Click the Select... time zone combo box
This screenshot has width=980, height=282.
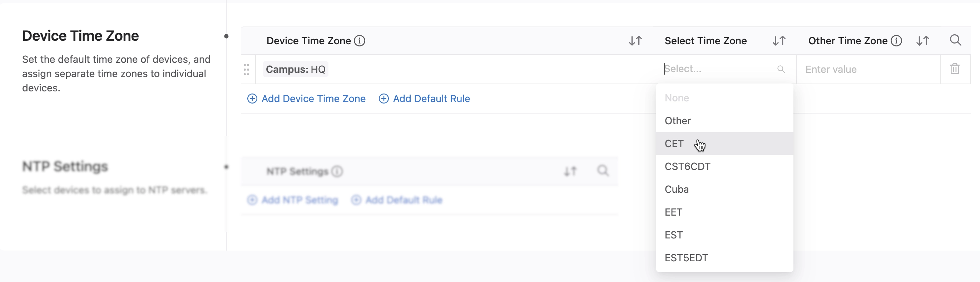(x=724, y=69)
